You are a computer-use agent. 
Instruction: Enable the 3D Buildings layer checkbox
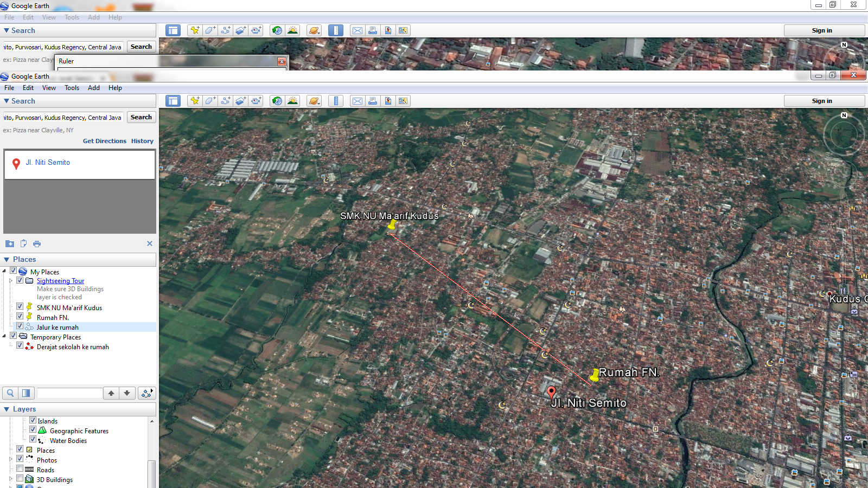point(20,478)
